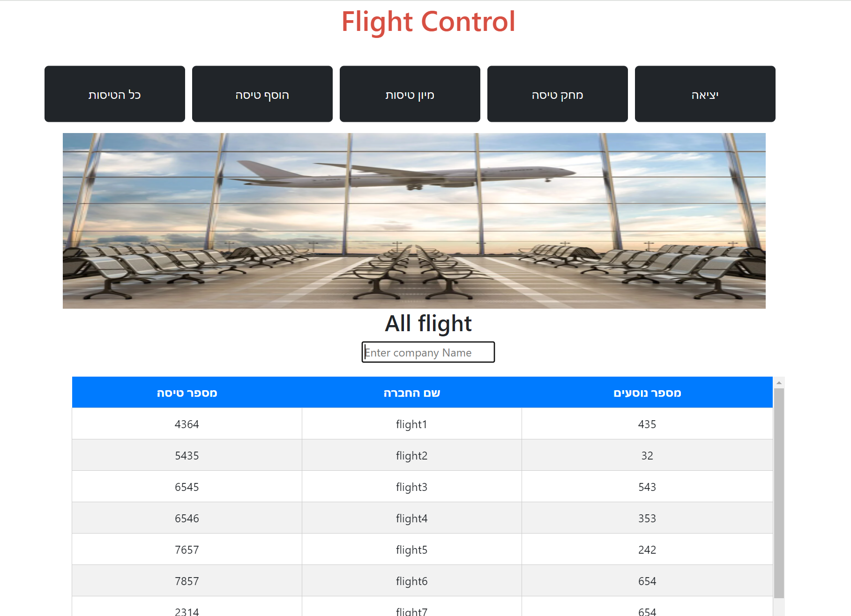Image resolution: width=851 pixels, height=616 pixels.
Task: Click the table's vertical scrollbar thumb
Action: click(x=779, y=493)
